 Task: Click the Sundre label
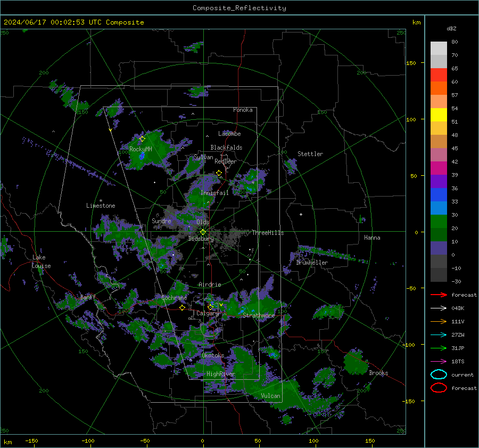coord(161,221)
